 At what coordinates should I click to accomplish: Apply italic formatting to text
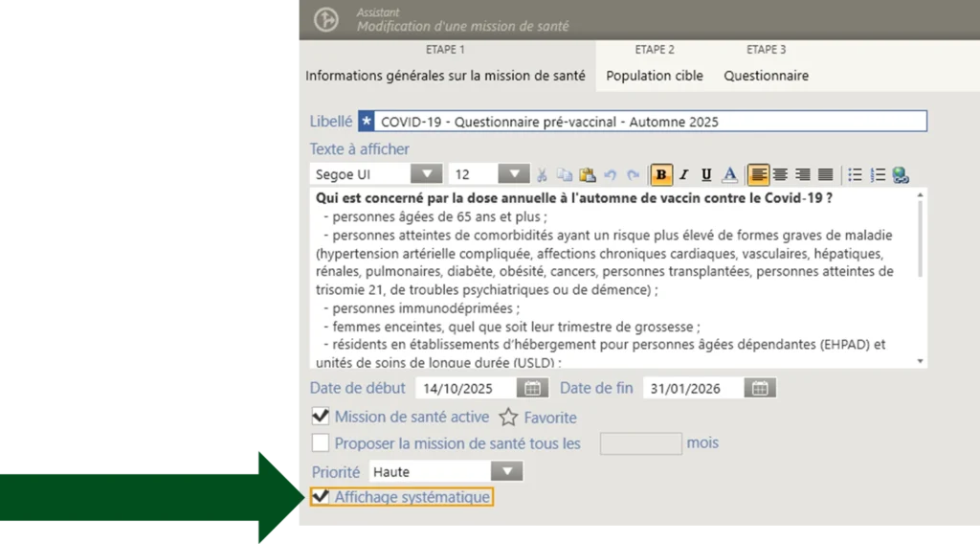coord(683,174)
